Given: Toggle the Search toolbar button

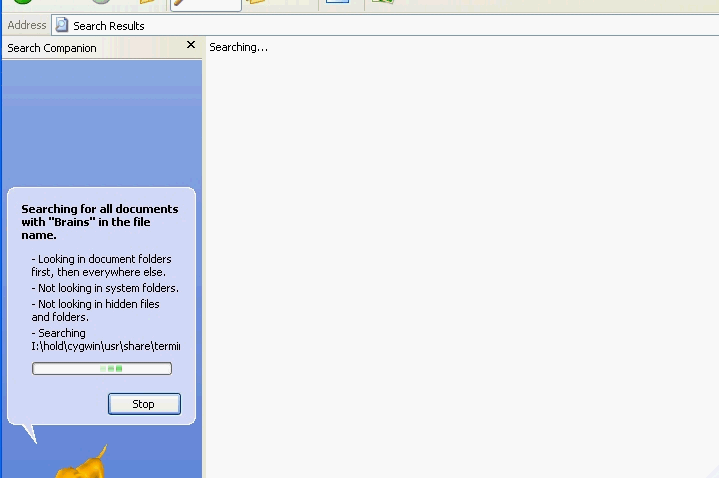Looking at the screenshot, I should pos(205,4).
